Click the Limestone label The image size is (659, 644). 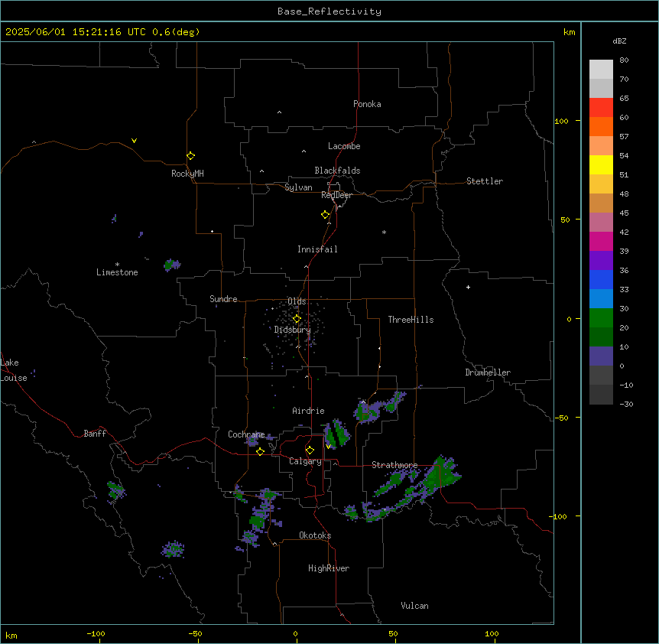point(117,272)
